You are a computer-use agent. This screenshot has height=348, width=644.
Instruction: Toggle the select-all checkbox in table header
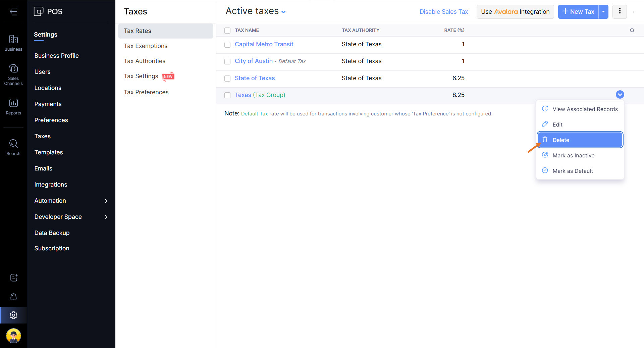pyautogui.click(x=227, y=31)
